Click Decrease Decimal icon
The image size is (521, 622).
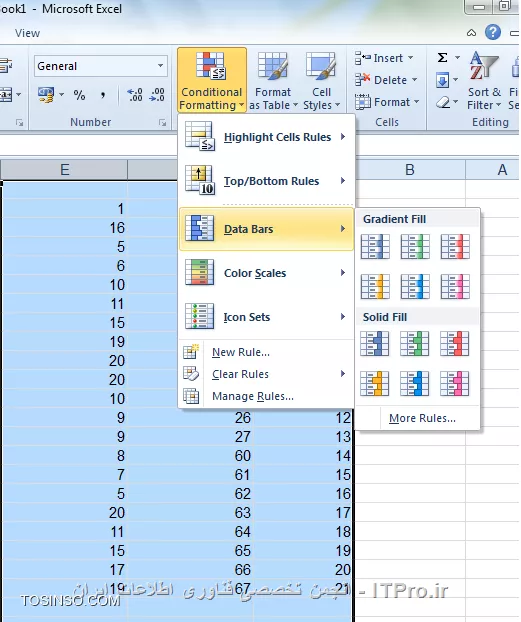tap(157, 95)
